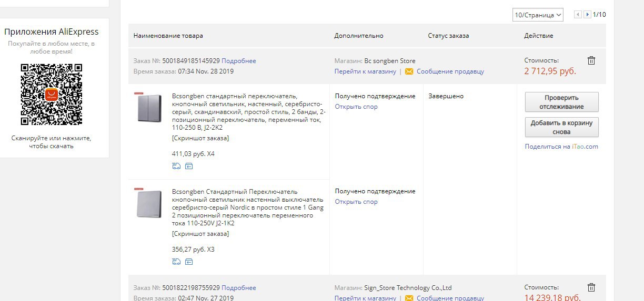The width and height of the screenshot is (644, 301).
Task: Click the 1/10 page indicator
Action: (x=599, y=15)
